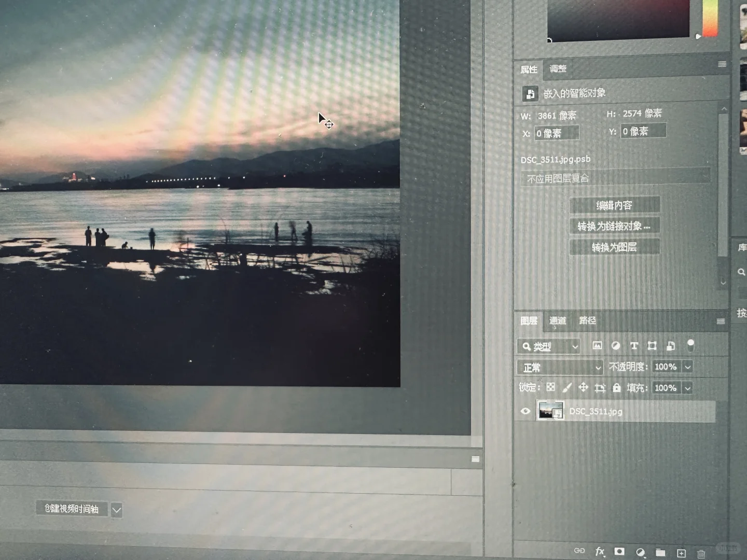747x560 pixels.
Task: Toggle lock all on the layer
Action: pos(617,388)
